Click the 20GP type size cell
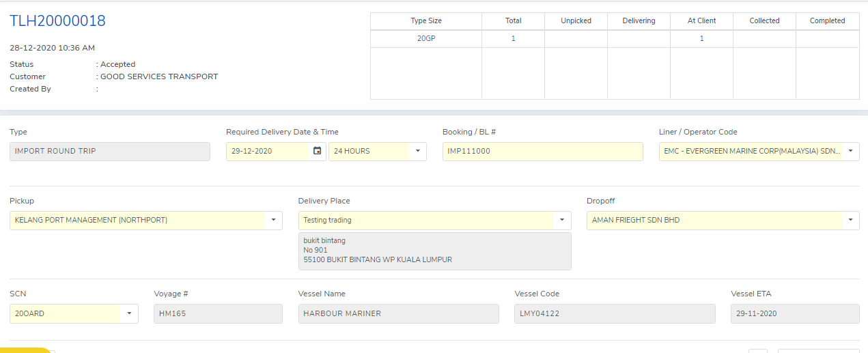 pyautogui.click(x=426, y=39)
